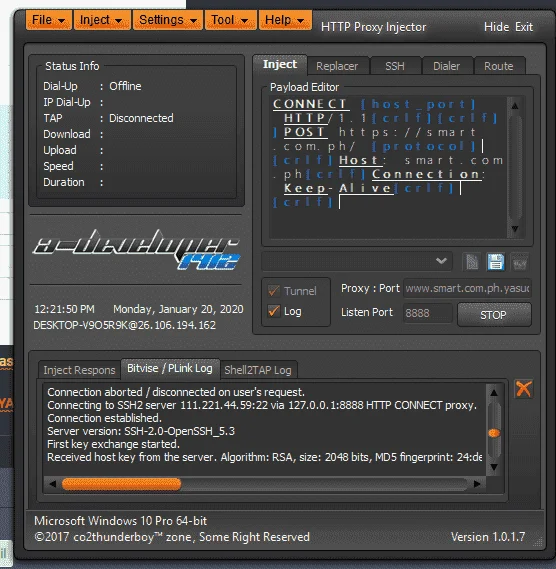This screenshot has width=556, height=569.
Task: Open the Bitvise / PLink Log tab
Action: [x=170, y=369]
